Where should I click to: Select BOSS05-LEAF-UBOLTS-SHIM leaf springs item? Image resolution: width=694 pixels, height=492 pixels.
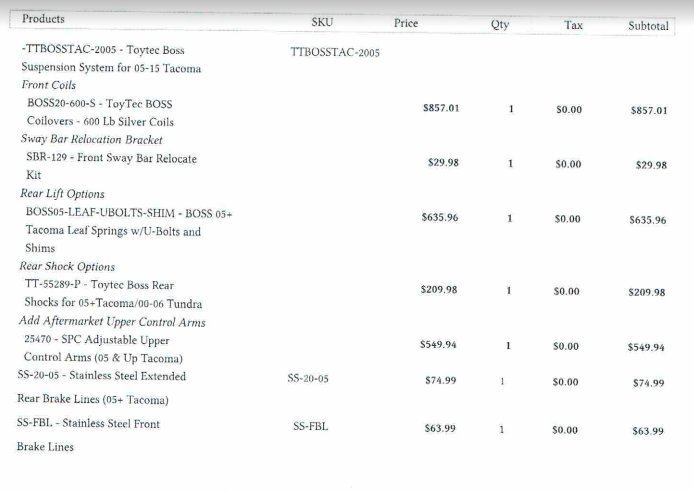pyautogui.click(x=129, y=230)
